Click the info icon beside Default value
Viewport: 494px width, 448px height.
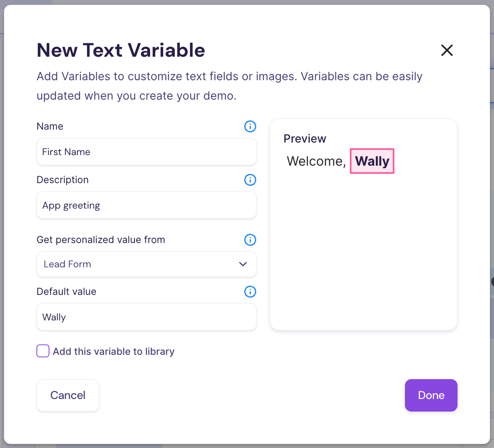[x=250, y=292]
